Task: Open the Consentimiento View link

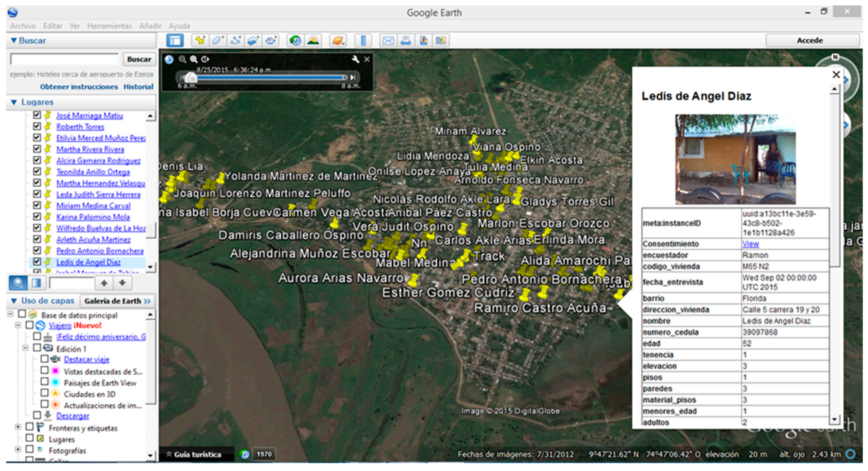Action: [x=750, y=244]
